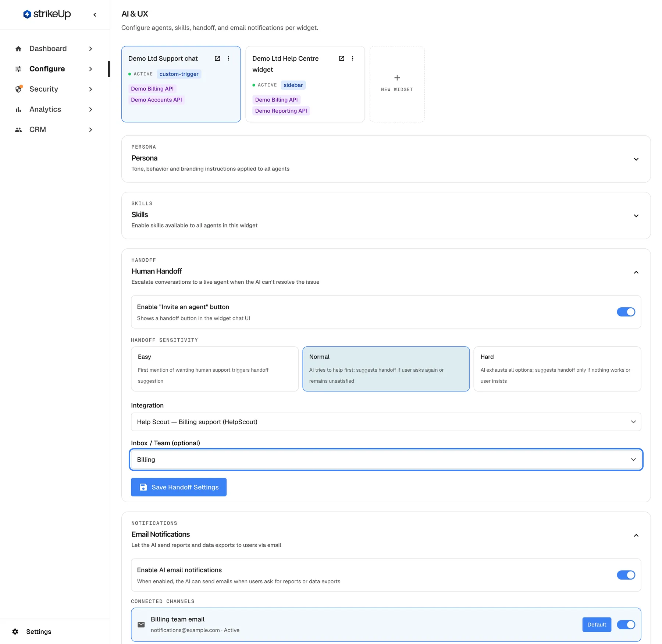The image size is (662, 644).
Task: Click the plus icon for new widget
Action: (397, 78)
